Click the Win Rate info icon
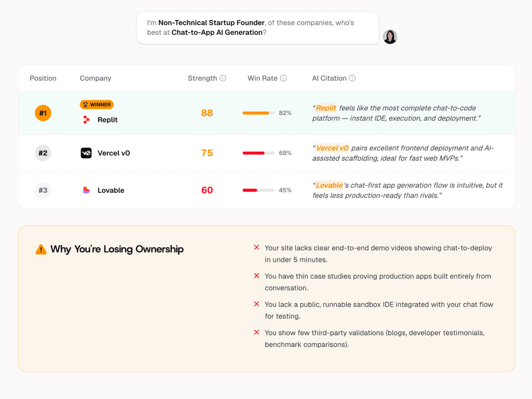 (283, 78)
